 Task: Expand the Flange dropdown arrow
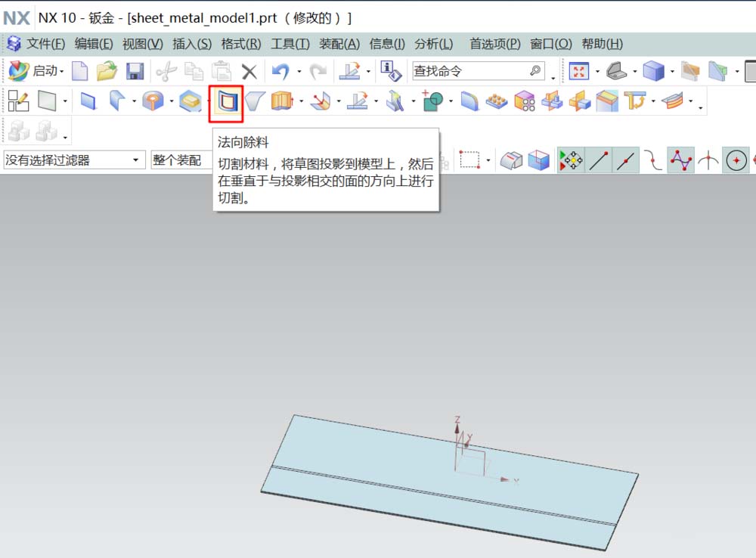pyautogui.click(x=134, y=101)
